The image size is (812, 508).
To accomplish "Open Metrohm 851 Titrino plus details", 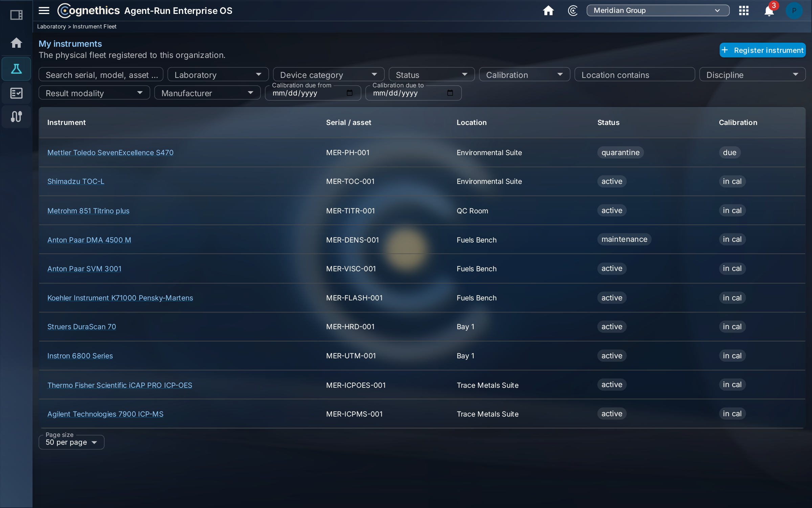I will (88, 211).
